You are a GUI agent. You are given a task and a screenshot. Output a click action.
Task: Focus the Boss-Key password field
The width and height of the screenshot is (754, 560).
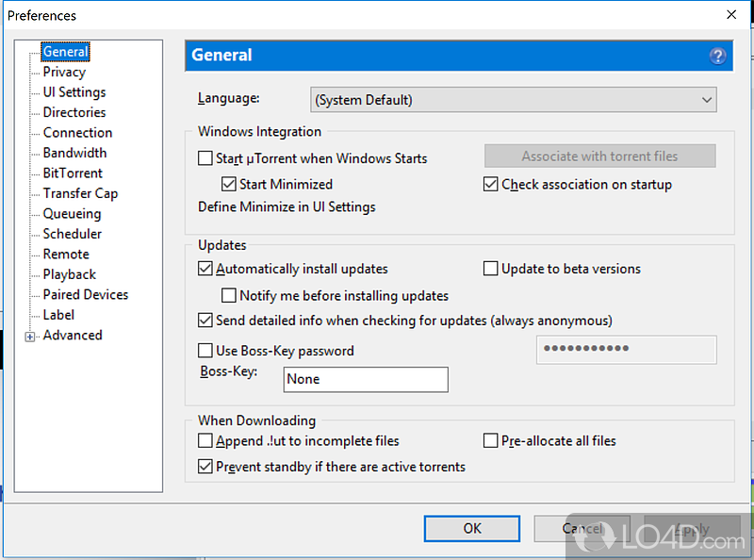click(626, 350)
